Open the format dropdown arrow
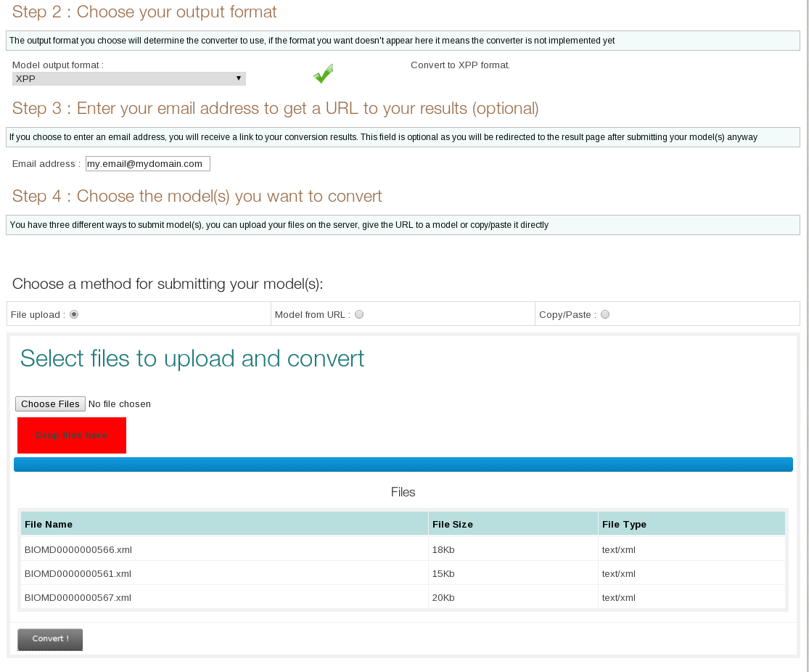 (x=239, y=78)
